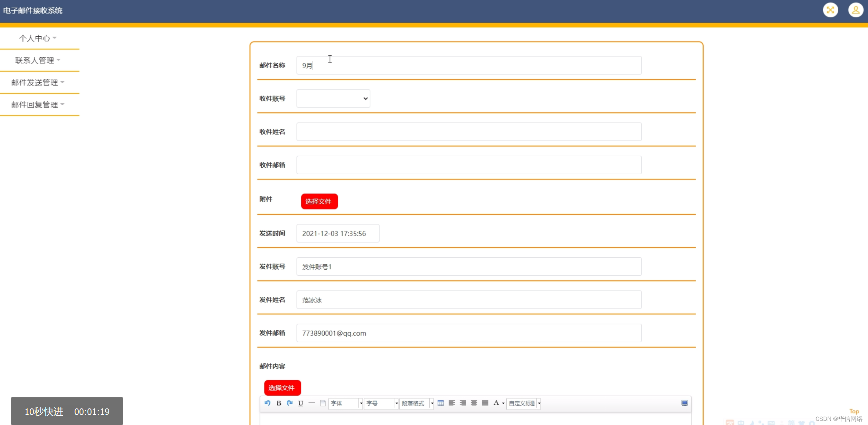Screen dimensions: 868x425
Task: Click the redo icon in editor toolbar
Action: [x=290, y=403]
